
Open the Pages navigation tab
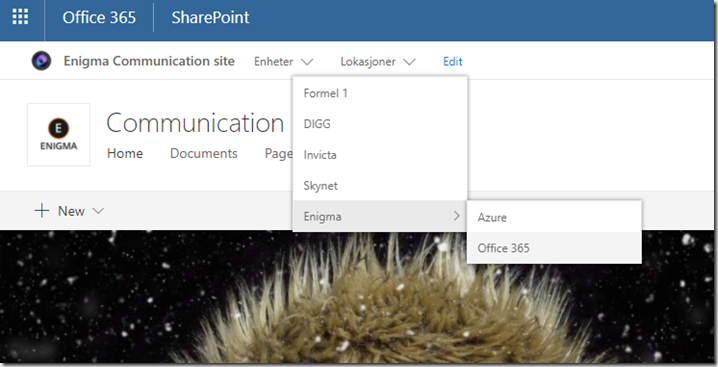tap(279, 153)
